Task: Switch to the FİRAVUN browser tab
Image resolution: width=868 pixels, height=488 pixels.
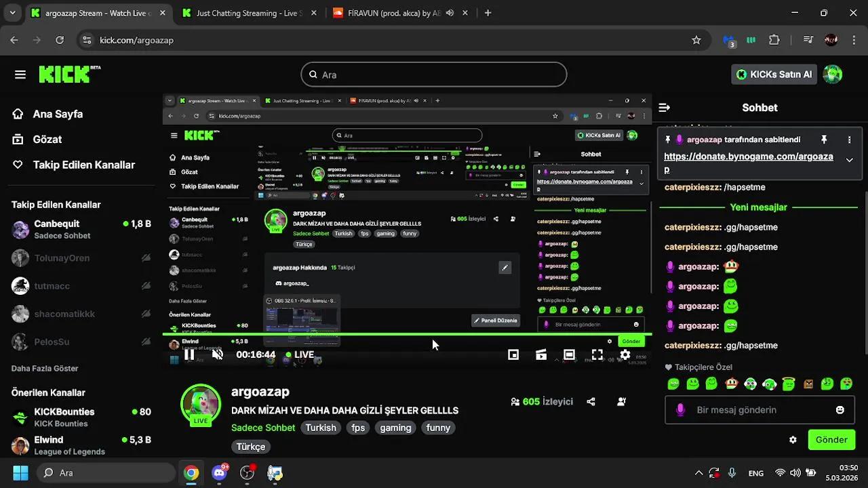Action: tap(393, 12)
